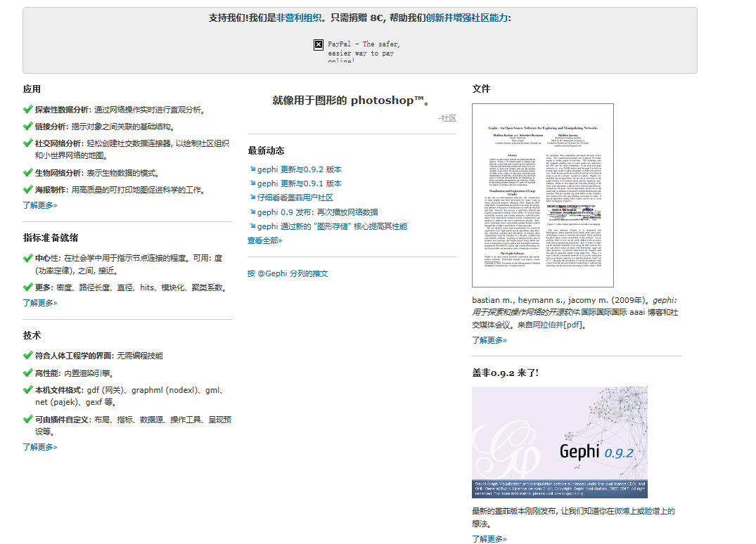
Task: Click arrow icon beside gephi 0.9 发布
Action: click(x=252, y=212)
